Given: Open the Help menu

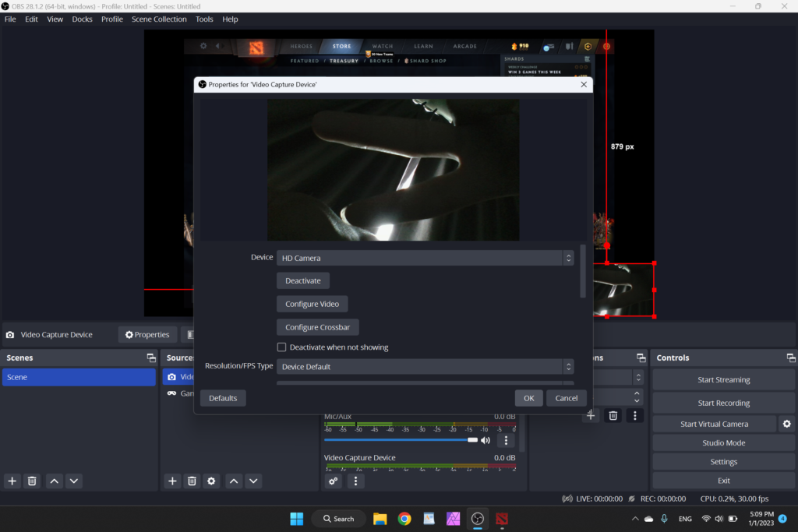Looking at the screenshot, I should click(x=230, y=19).
